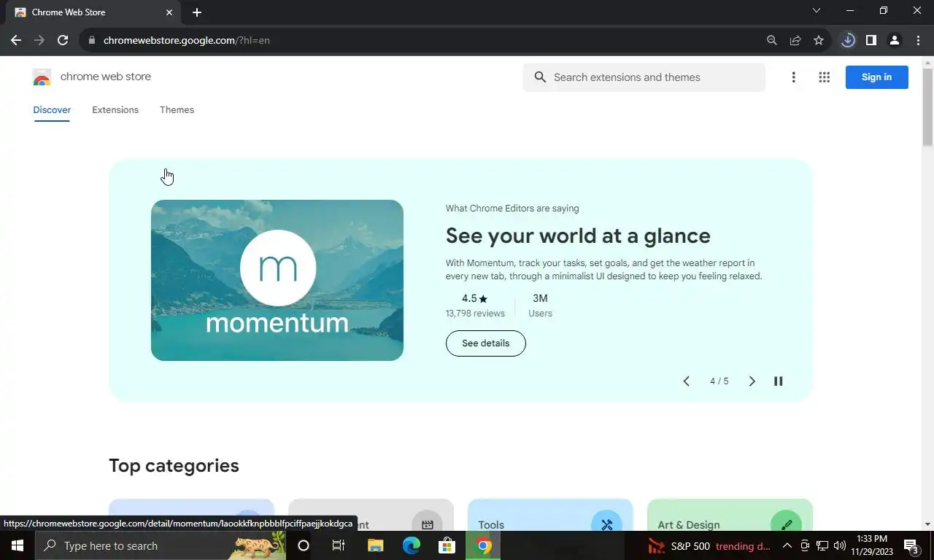Click the search magnifier icon in the store search box
This screenshot has width=934, height=560.
pos(540,77)
